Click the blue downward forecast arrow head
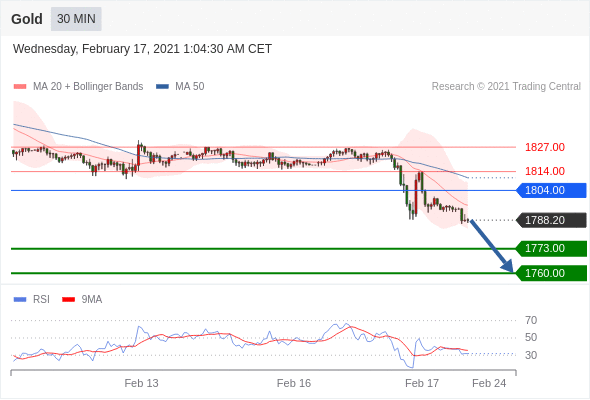The width and height of the screenshot is (590, 400). pyautogui.click(x=508, y=266)
